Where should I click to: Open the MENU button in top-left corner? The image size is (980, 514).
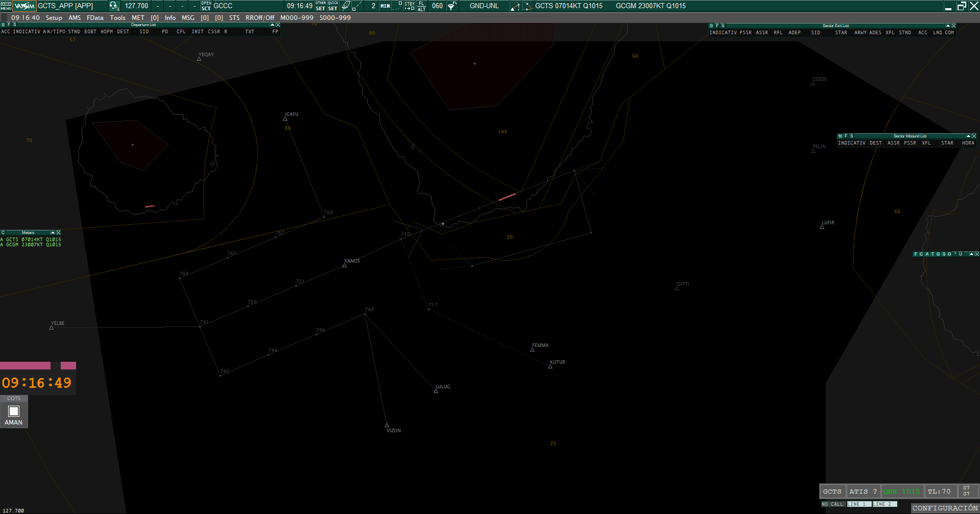(x=6, y=6)
